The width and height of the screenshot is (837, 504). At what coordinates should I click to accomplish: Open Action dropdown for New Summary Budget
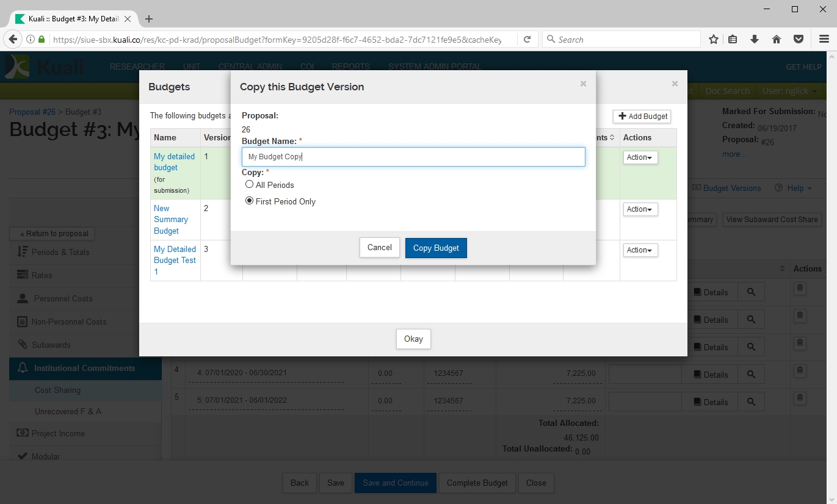point(639,209)
